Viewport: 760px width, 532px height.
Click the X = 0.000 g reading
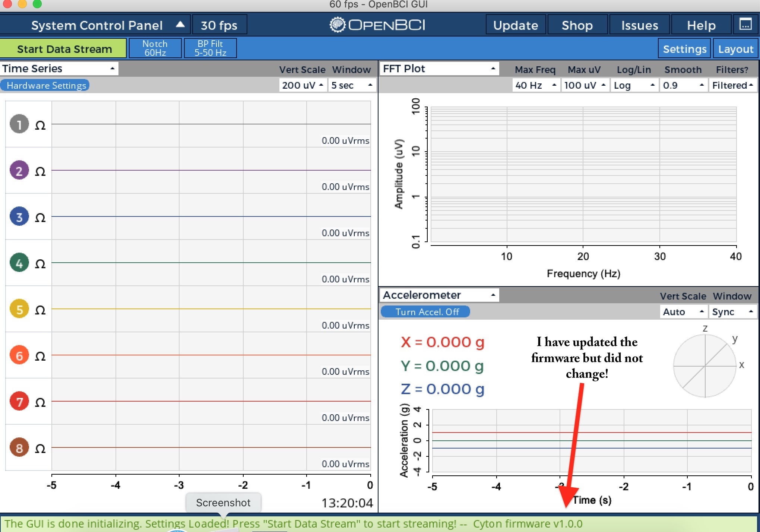[x=443, y=342]
